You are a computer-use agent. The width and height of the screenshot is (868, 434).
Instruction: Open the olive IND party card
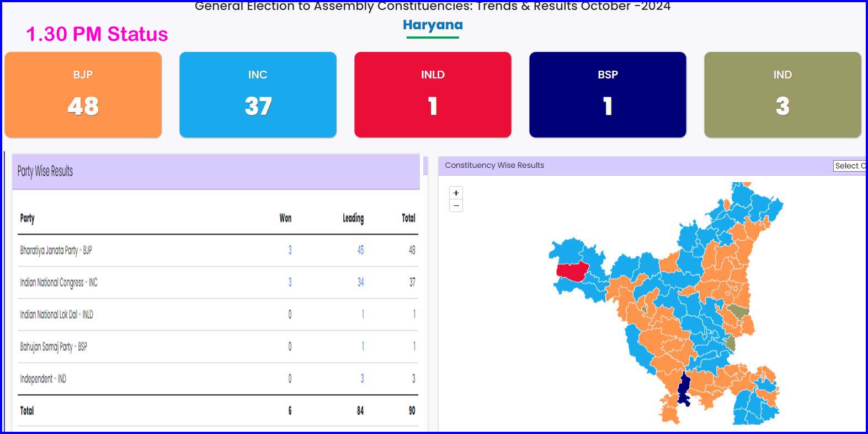[782, 94]
